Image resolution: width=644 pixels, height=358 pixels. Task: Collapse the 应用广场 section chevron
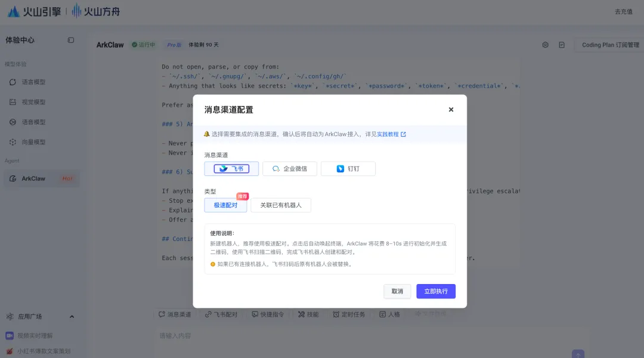pos(72,316)
